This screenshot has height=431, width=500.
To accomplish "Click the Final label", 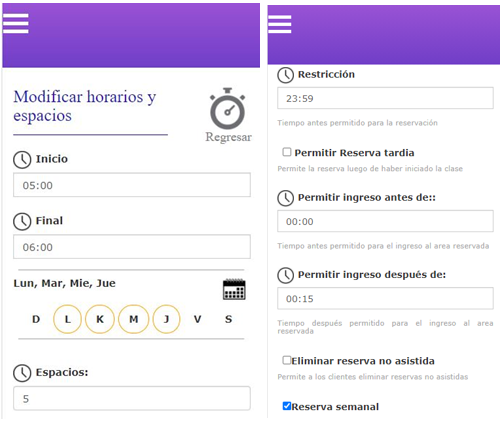I will (49, 221).
